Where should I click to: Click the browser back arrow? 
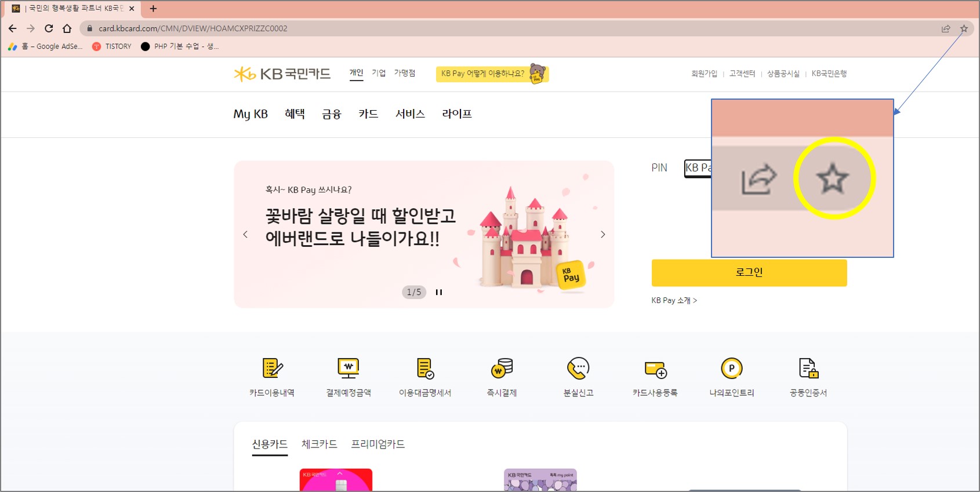click(x=12, y=28)
